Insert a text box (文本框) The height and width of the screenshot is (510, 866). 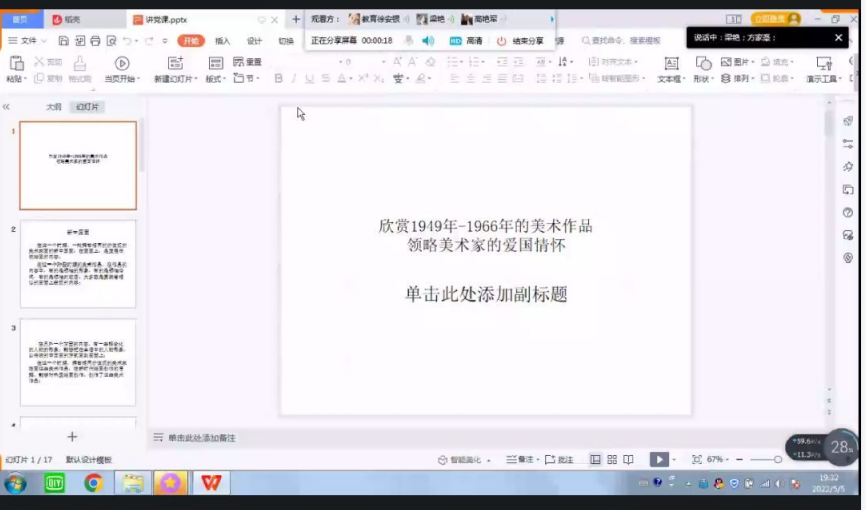point(671,64)
